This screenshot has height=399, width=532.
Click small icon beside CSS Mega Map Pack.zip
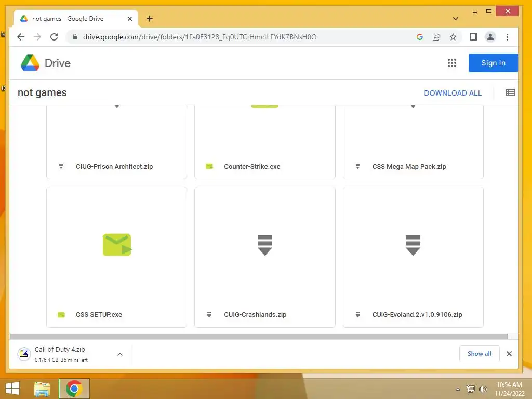pos(357,166)
